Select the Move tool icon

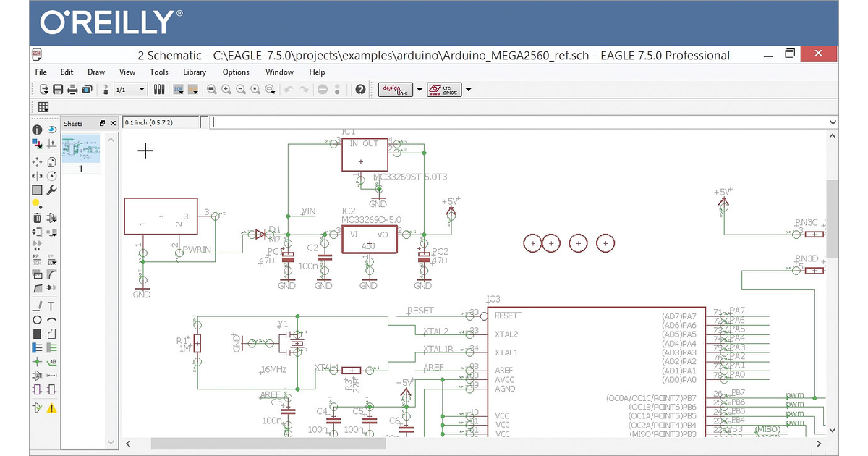tap(36, 162)
